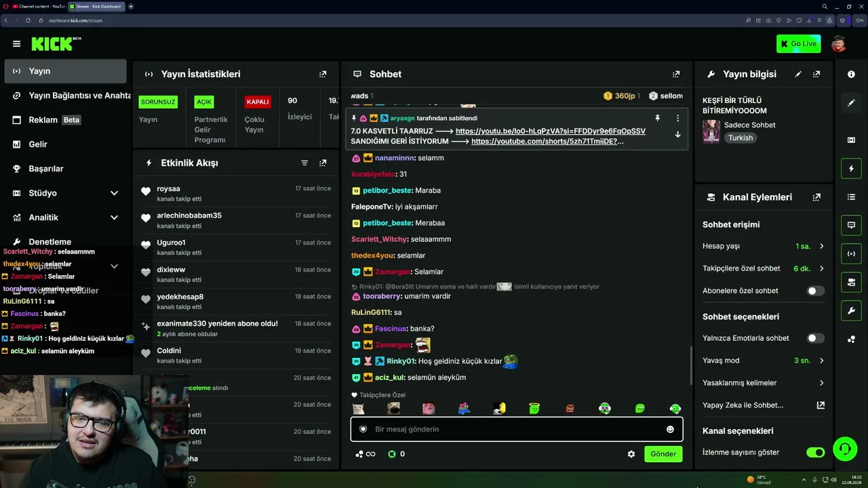Open the emoji picker in message box
The width and height of the screenshot is (868, 488).
(x=670, y=429)
